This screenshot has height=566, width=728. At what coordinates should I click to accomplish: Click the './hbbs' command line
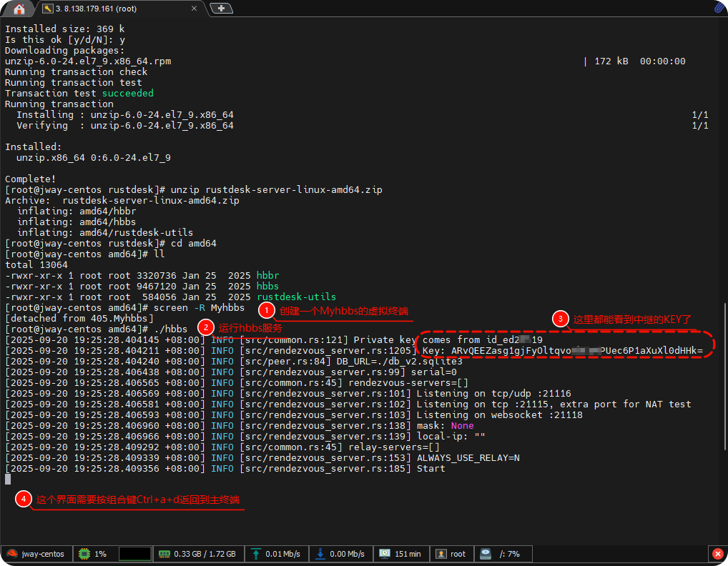[x=170, y=329]
